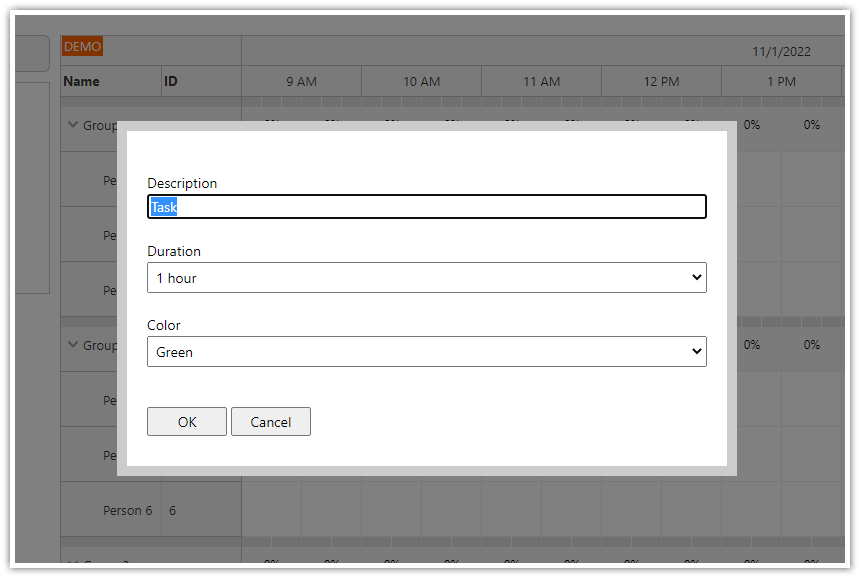Click a 0% utilization cell
The width and height of the screenshot is (860, 578).
(x=752, y=125)
